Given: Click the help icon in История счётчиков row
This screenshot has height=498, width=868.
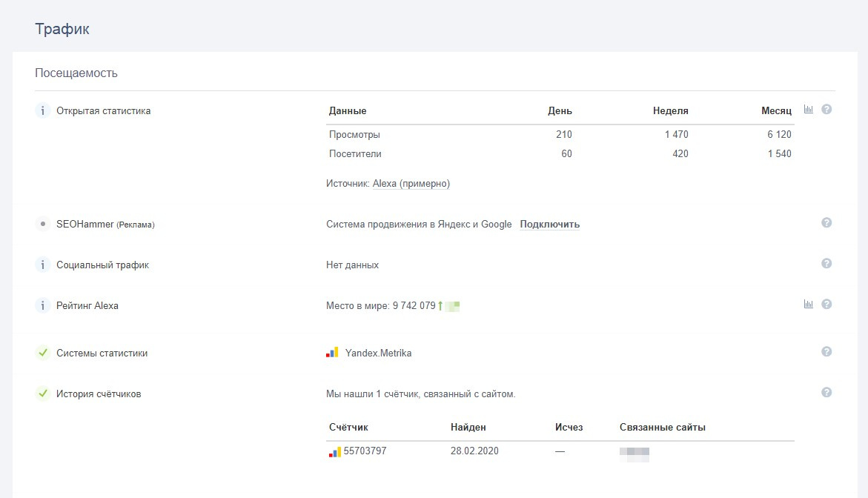Looking at the screenshot, I should (x=826, y=393).
